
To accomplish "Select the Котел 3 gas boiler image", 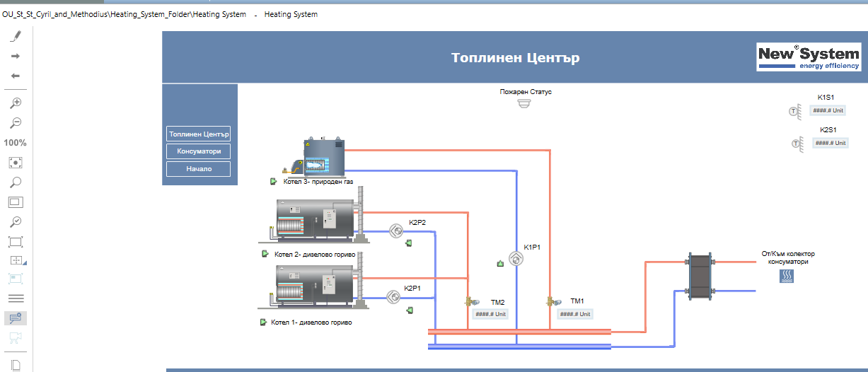I will point(318,159).
